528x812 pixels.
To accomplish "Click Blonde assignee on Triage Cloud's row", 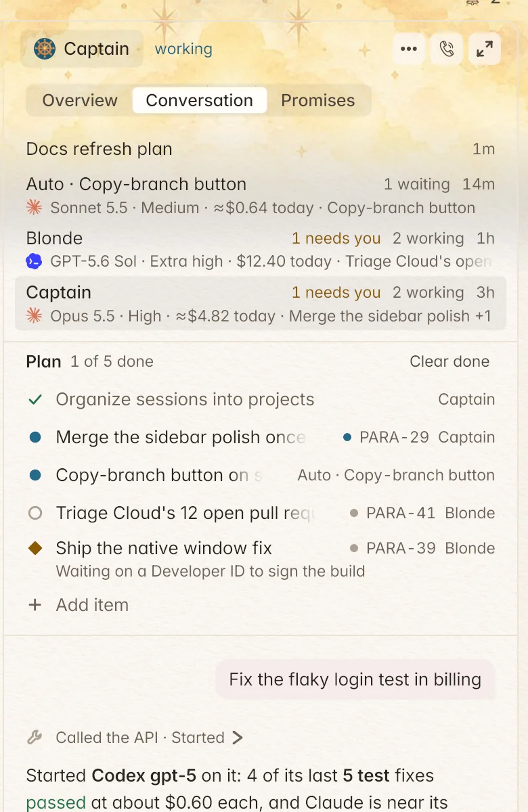I will [470, 513].
